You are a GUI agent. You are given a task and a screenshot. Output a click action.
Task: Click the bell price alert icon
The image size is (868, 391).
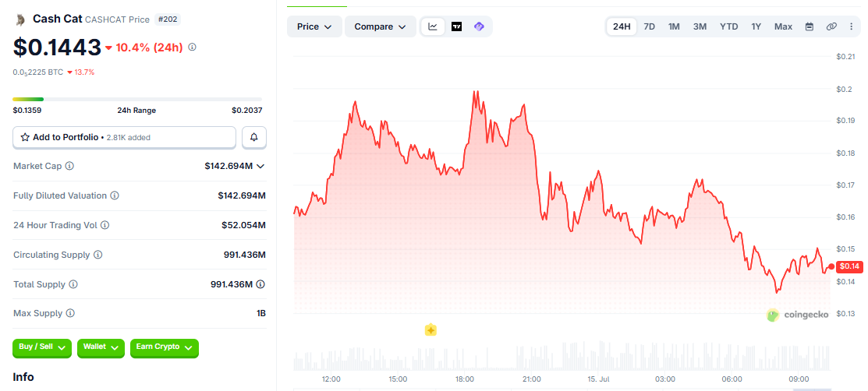(254, 137)
